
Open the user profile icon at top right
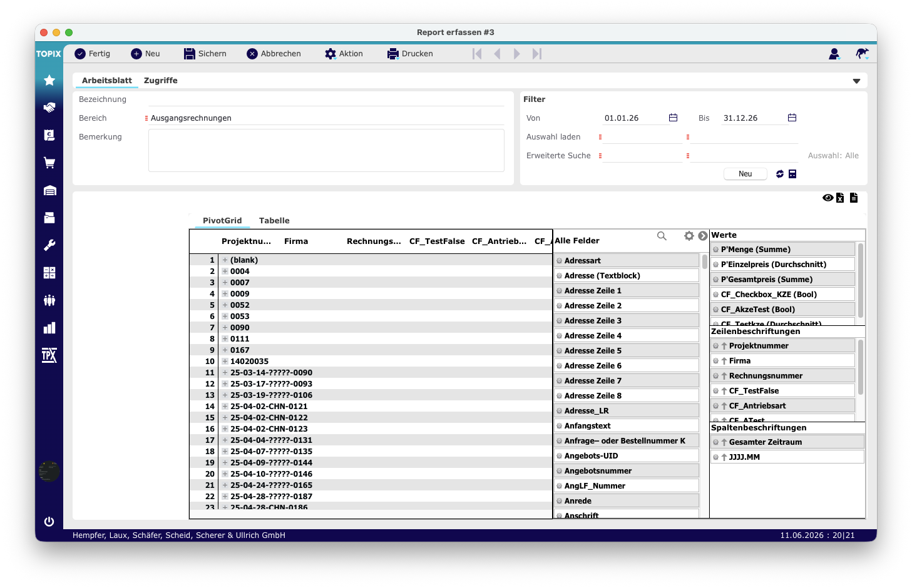click(834, 54)
